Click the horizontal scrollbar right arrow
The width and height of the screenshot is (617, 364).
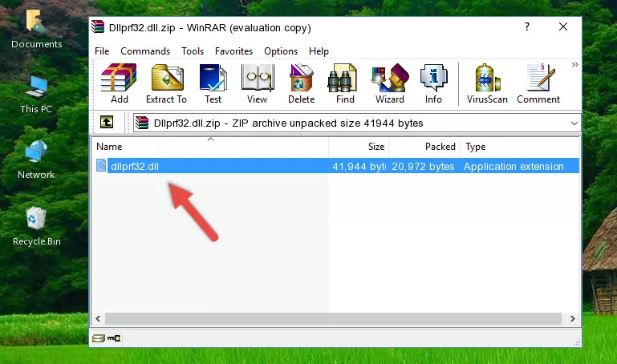pyautogui.click(x=573, y=319)
